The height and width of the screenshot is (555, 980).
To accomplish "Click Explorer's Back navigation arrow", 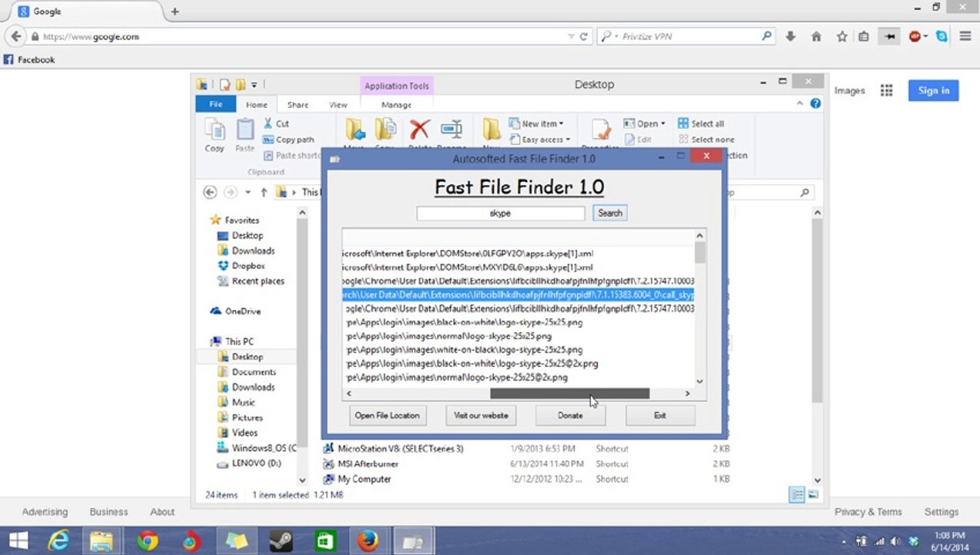I will (x=210, y=192).
